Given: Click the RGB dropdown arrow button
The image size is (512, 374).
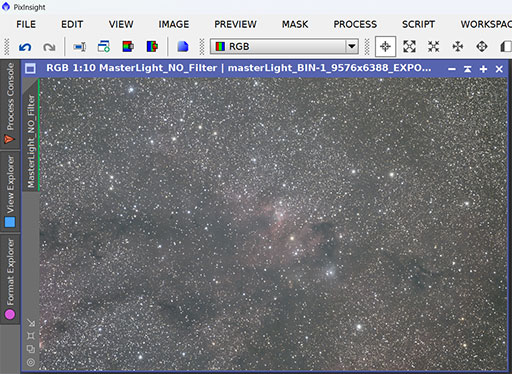Looking at the screenshot, I should 352,46.
